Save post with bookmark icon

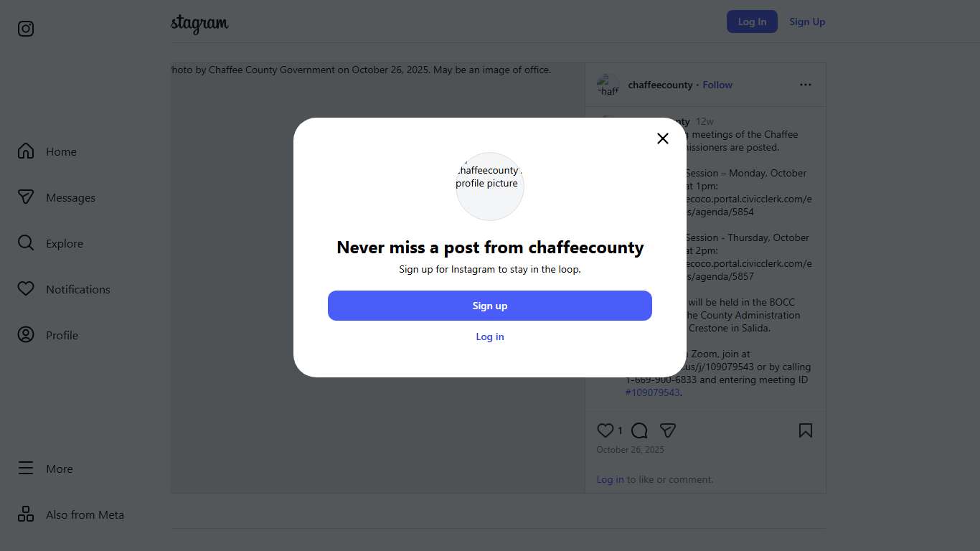[x=806, y=430]
